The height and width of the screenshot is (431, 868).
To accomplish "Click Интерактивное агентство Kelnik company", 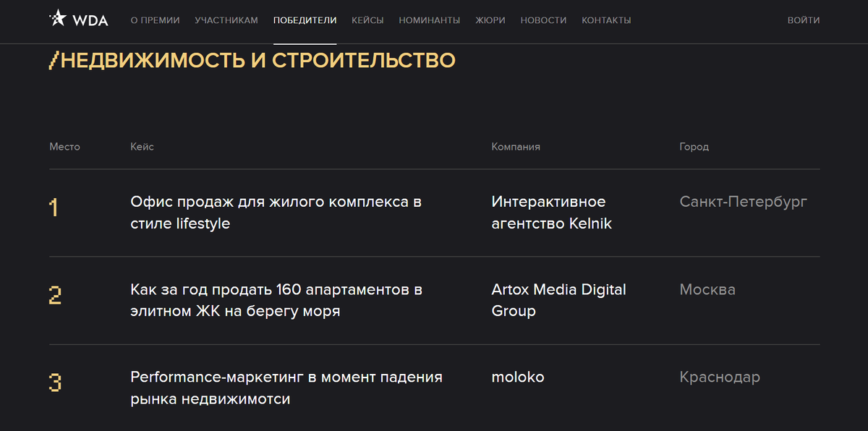I will pyautogui.click(x=551, y=213).
